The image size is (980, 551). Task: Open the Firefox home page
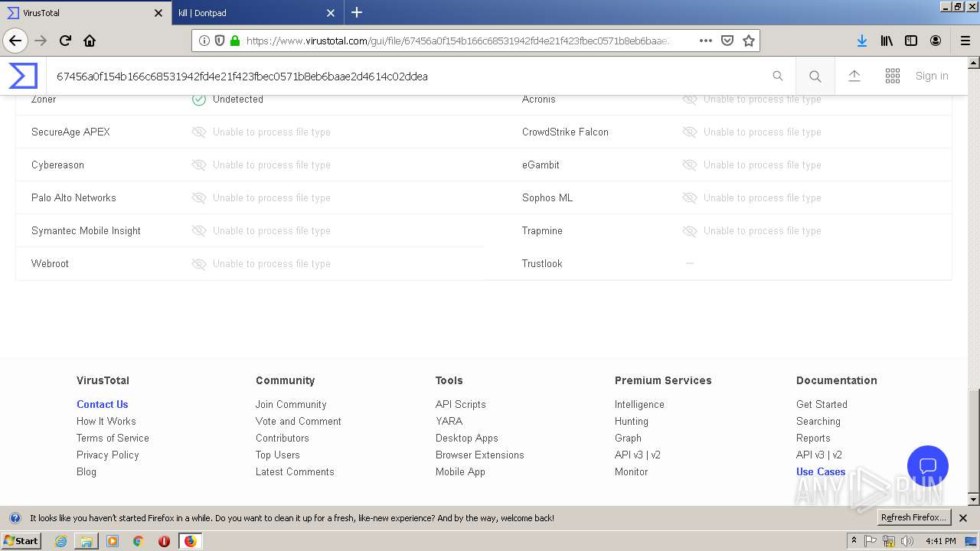pyautogui.click(x=90, y=41)
